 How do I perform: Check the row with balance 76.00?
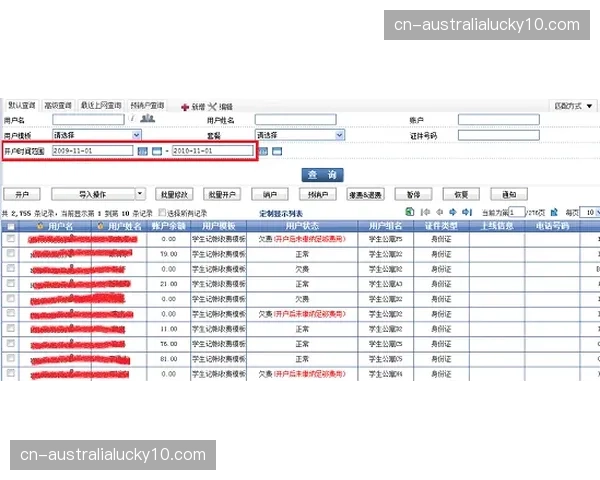[11, 343]
